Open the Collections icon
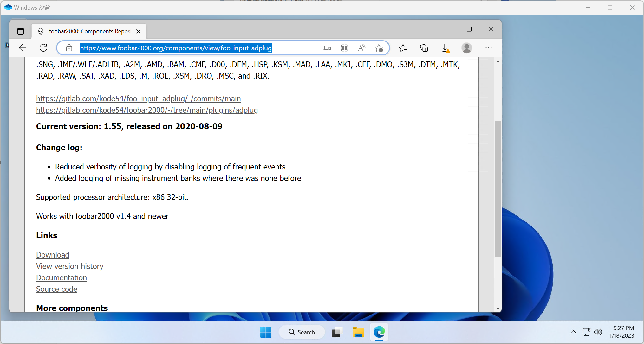Screen dimensions: 644x344 [424, 48]
